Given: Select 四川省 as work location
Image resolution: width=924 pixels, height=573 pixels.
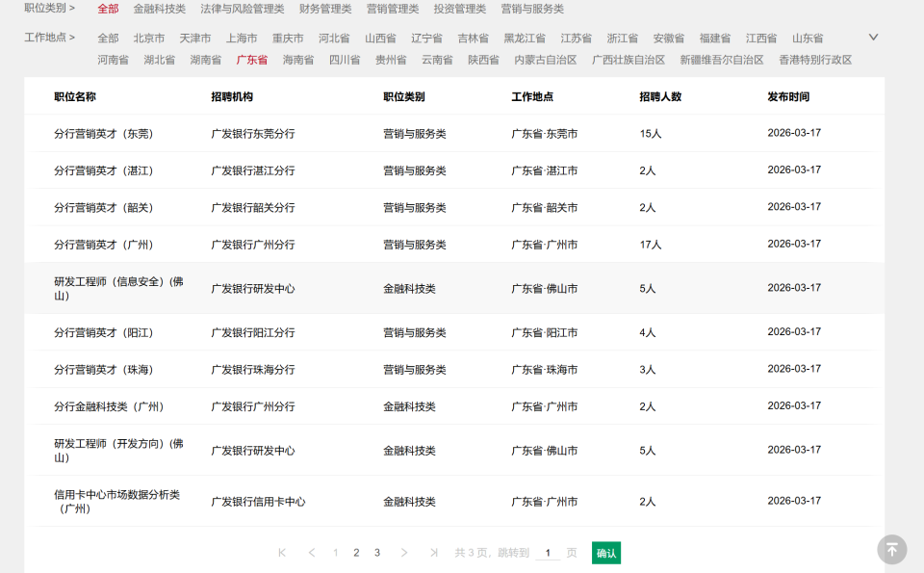Looking at the screenshot, I should tap(344, 58).
